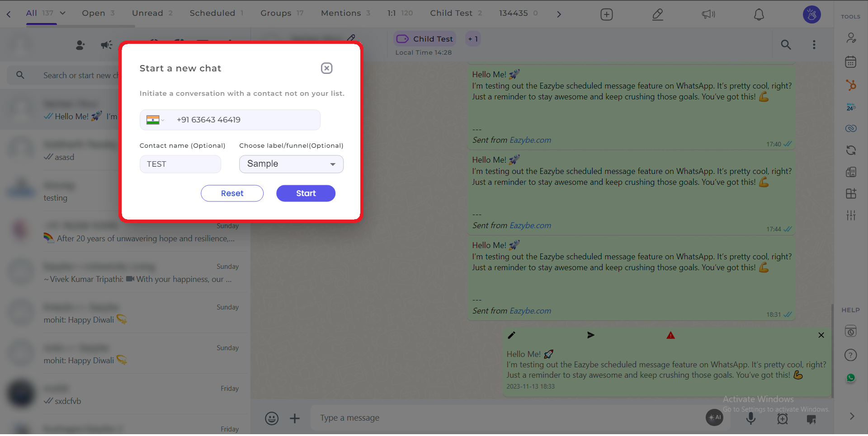868x436 pixels.
Task: Click the tab list right arrow
Action: (x=559, y=14)
